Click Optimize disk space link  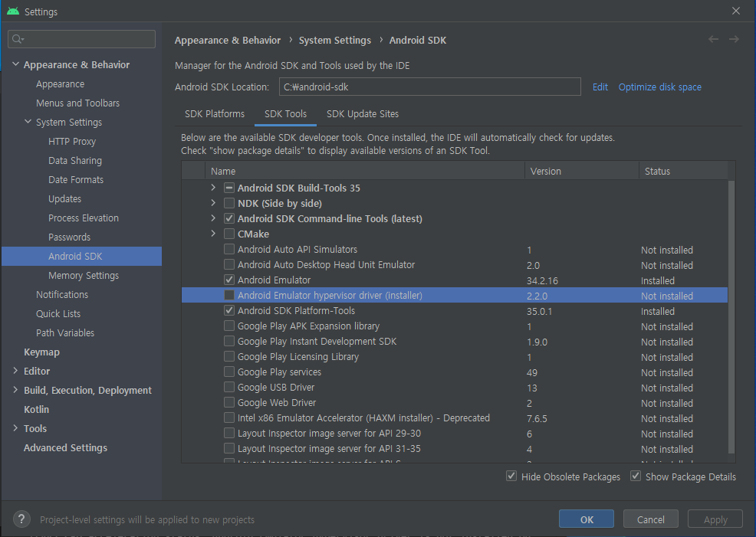pyautogui.click(x=660, y=87)
